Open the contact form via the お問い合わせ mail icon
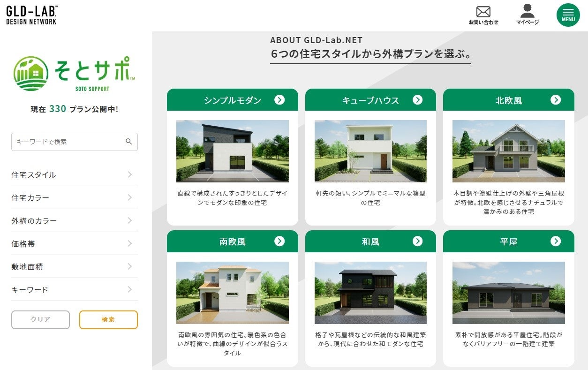Image resolution: width=588 pixels, height=370 pixels. coord(484,13)
